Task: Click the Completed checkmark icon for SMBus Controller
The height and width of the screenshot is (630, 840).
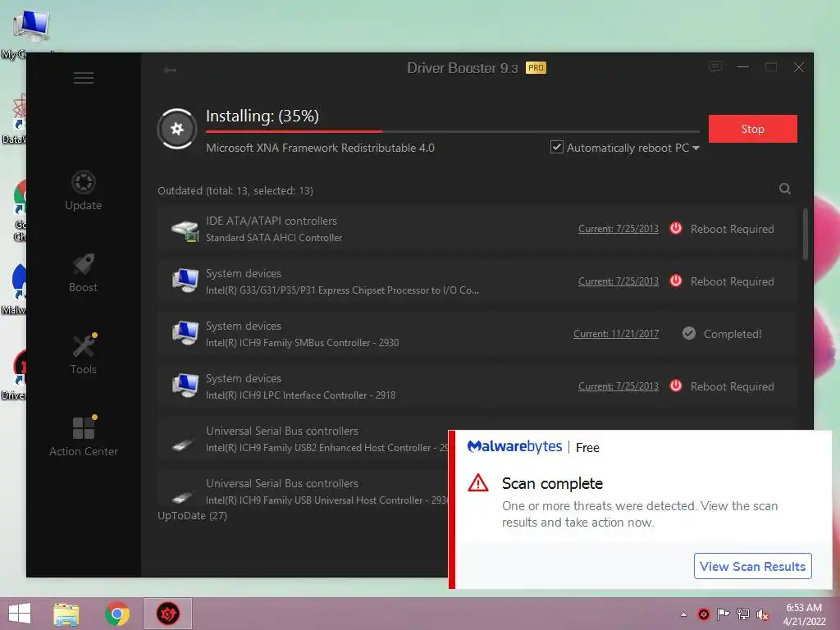Action: tap(689, 333)
